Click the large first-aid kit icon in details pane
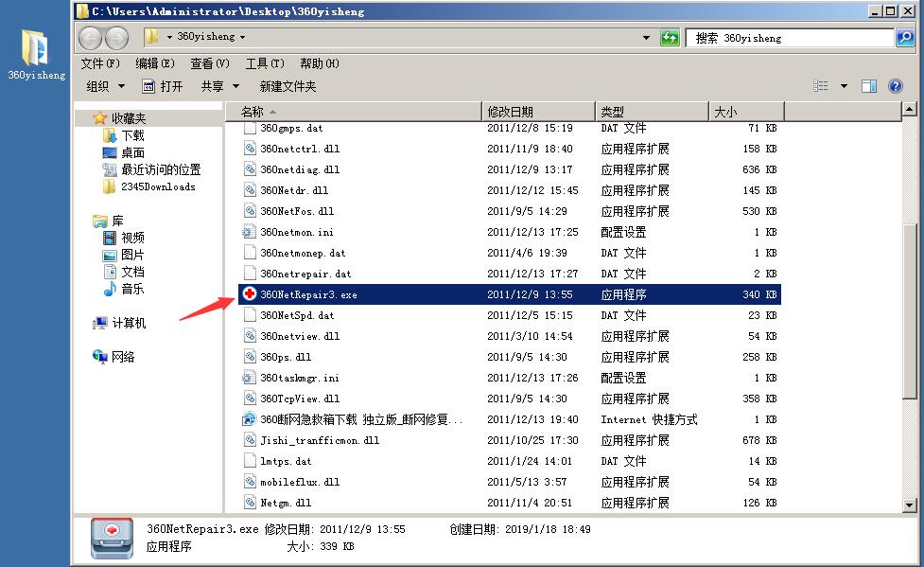This screenshot has height=567, width=924. (x=112, y=538)
